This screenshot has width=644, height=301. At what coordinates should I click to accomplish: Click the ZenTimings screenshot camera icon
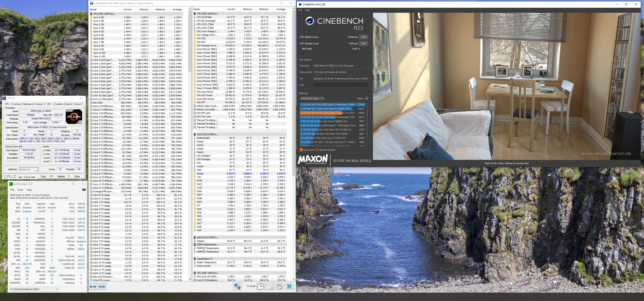point(84,190)
